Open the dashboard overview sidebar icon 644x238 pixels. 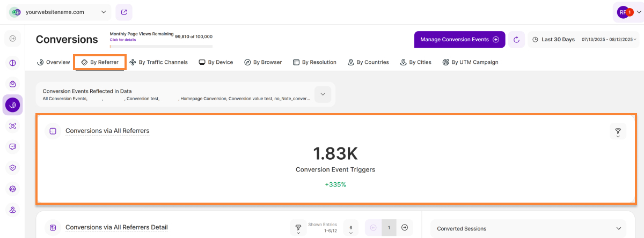12,63
